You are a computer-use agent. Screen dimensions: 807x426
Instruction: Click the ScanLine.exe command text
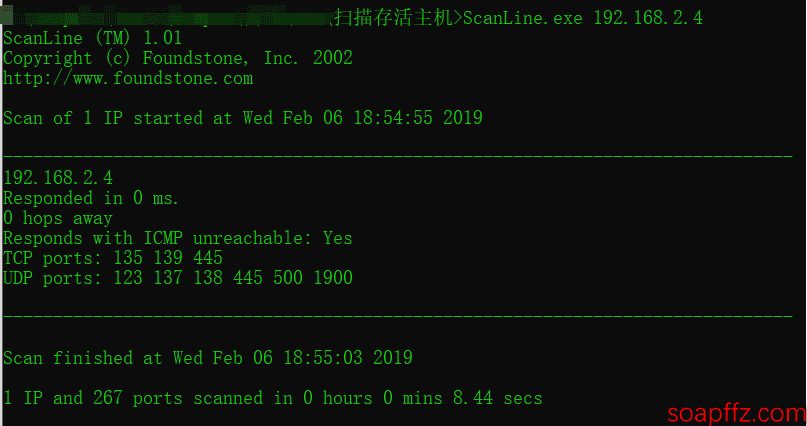tap(522, 19)
